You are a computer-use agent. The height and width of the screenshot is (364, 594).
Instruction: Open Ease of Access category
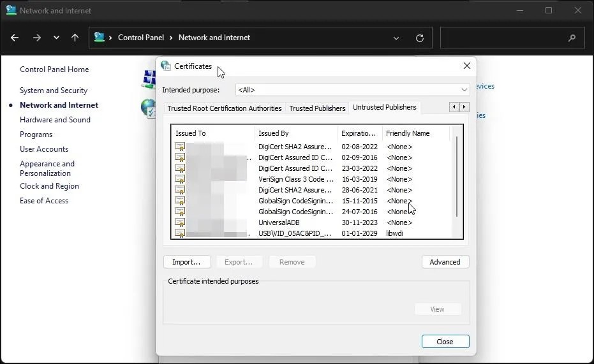(x=44, y=201)
